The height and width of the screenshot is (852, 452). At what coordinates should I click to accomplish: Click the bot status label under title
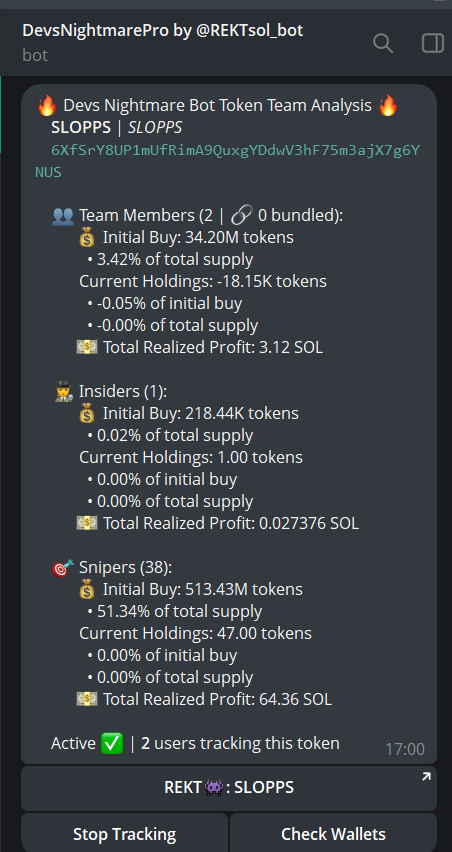pyautogui.click(x=35, y=55)
